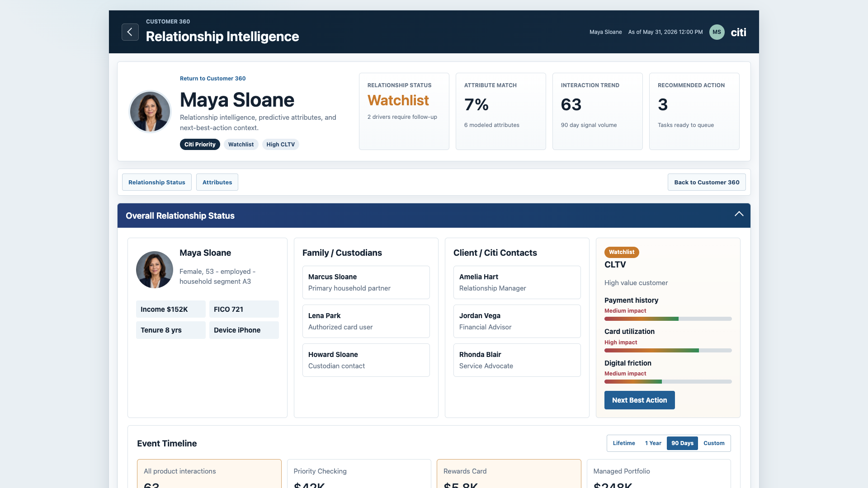Open the Rewards Card tile
Screen dimensions: 868x488
(509, 474)
